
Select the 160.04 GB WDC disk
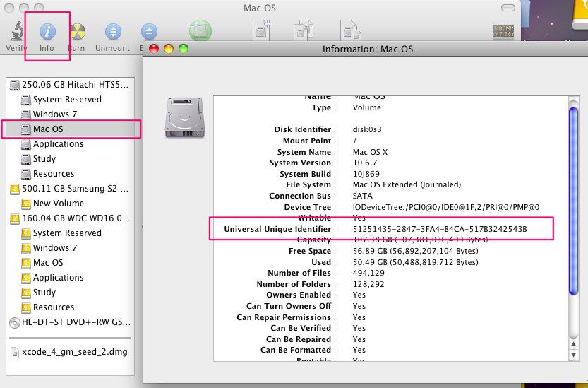[x=71, y=218]
